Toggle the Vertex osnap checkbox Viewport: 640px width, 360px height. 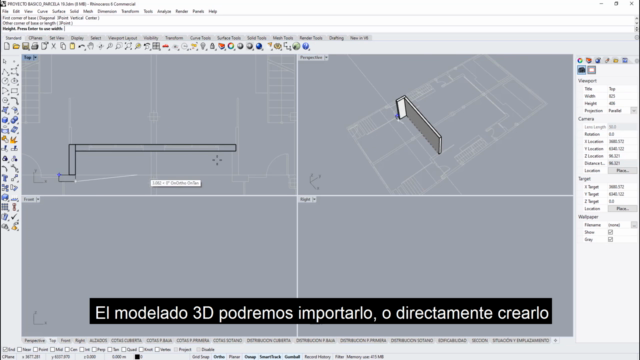pos(157,349)
